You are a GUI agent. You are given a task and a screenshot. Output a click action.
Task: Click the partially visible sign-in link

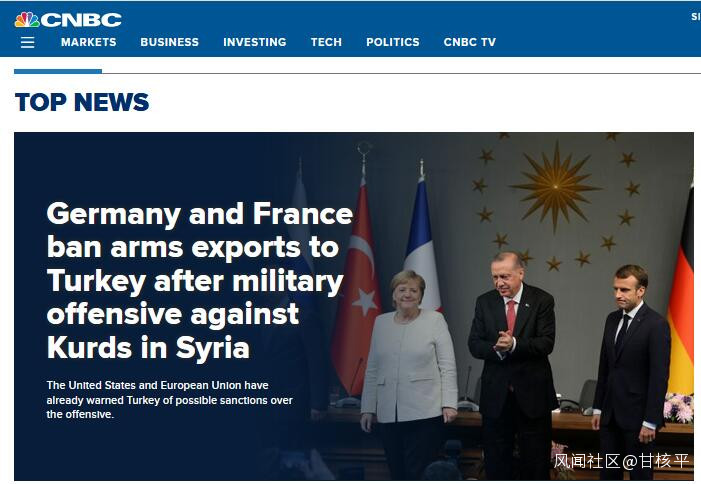click(x=696, y=17)
